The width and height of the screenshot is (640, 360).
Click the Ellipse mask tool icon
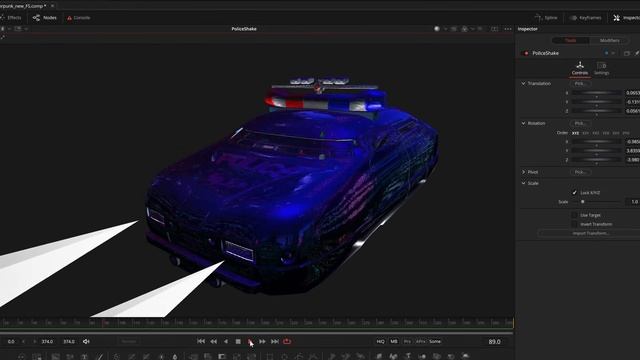[x=284, y=356]
